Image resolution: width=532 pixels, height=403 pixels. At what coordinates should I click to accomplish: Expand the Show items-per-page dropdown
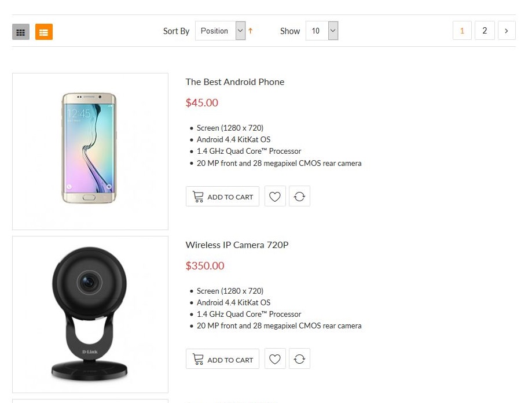pos(321,31)
